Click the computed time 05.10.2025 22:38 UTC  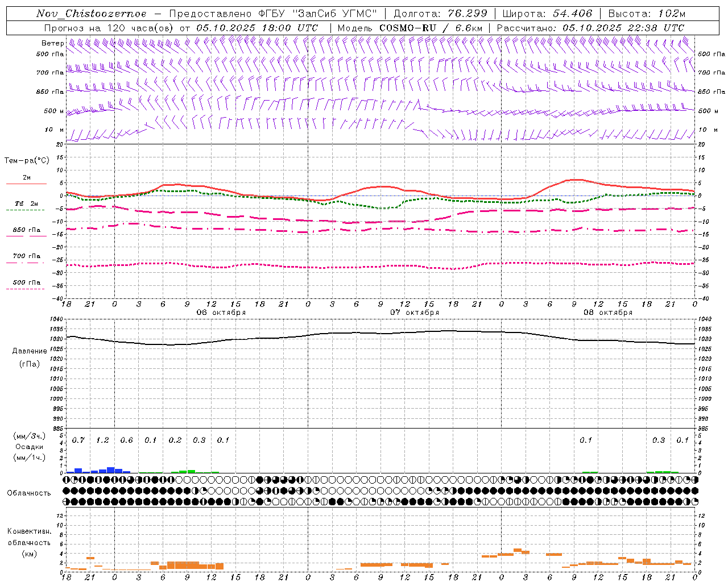623,28
